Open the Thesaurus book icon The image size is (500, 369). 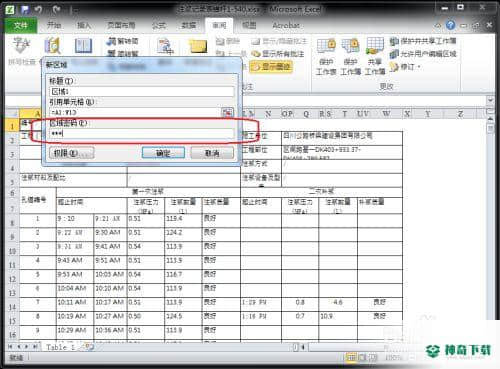(83, 45)
